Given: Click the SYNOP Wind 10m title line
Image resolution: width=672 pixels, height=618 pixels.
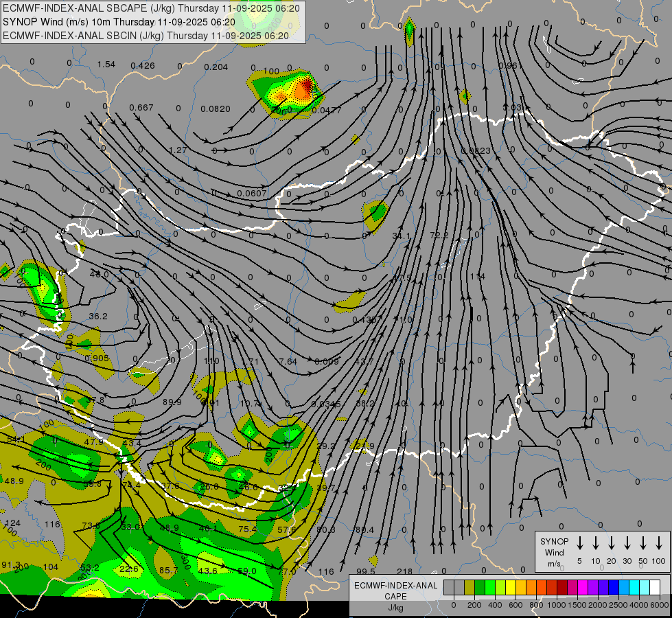Looking at the screenshot, I should coord(119,22).
